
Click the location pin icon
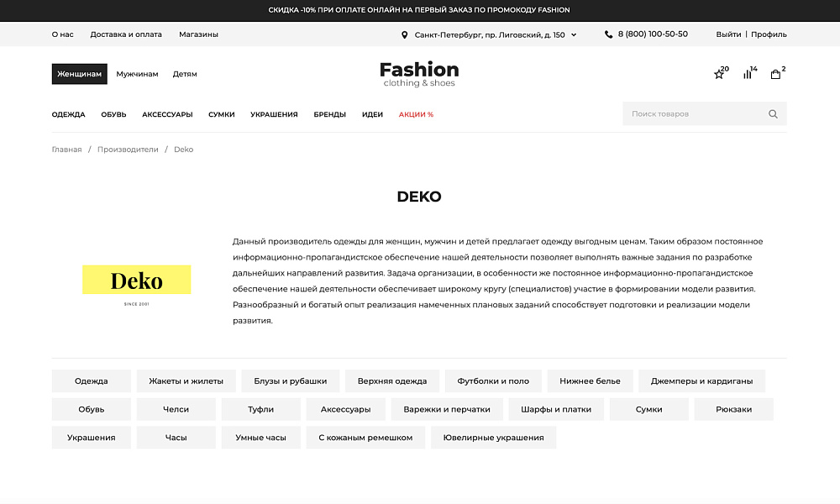click(404, 34)
